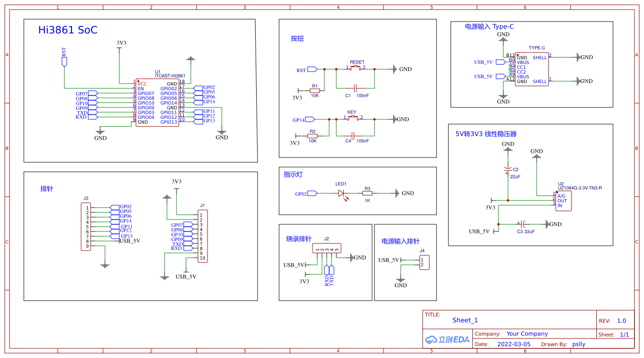Select the C2 22uF capacitor symbol
The image size is (644, 358).
[x=508, y=170]
